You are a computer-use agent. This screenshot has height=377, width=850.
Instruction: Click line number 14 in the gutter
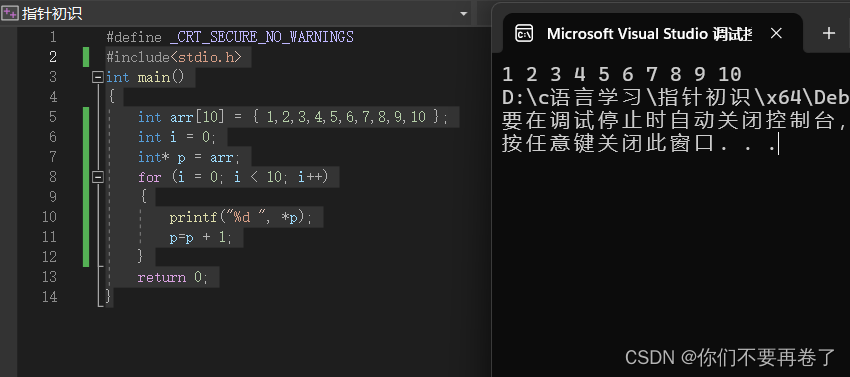(x=49, y=297)
